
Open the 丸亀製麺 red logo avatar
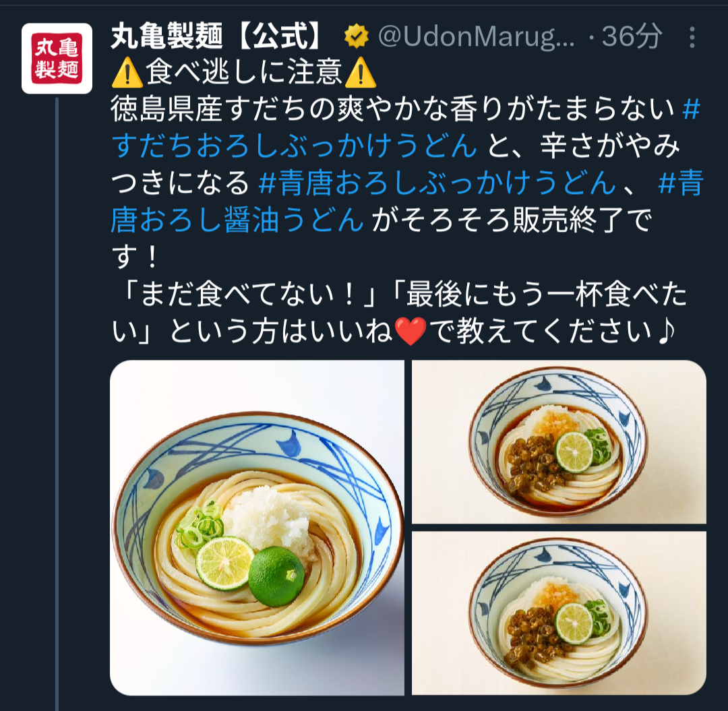click(x=57, y=59)
